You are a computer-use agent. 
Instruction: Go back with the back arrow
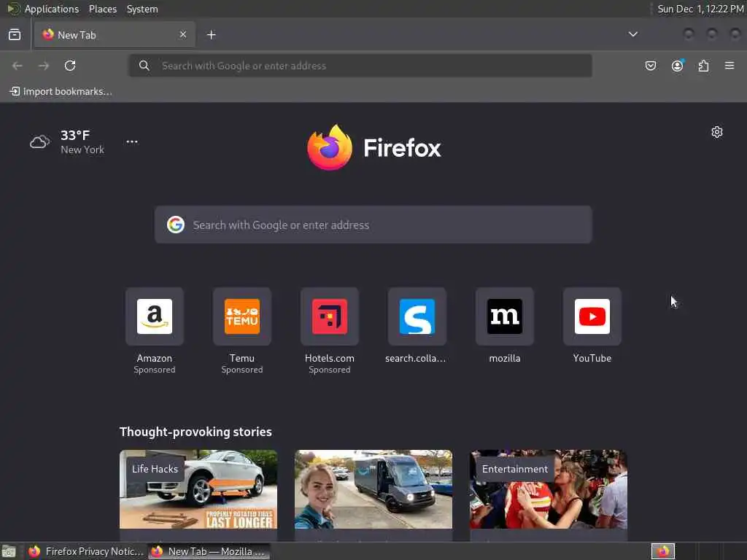[18, 66]
